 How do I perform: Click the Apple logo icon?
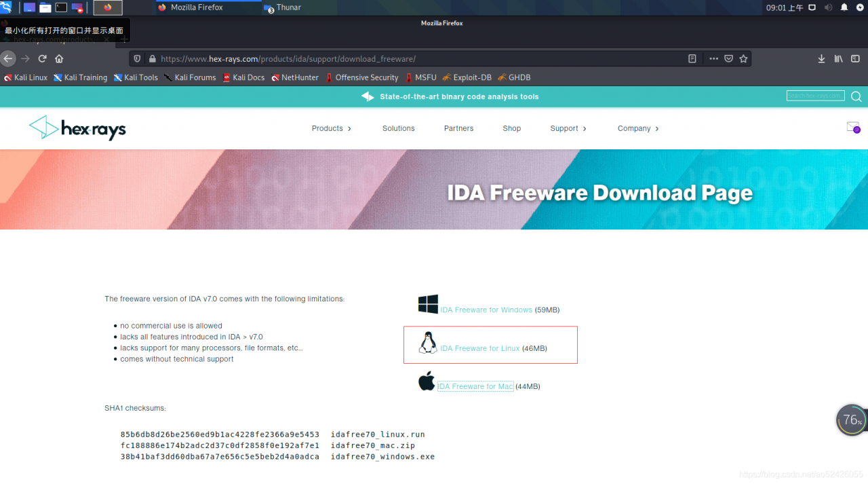point(427,381)
